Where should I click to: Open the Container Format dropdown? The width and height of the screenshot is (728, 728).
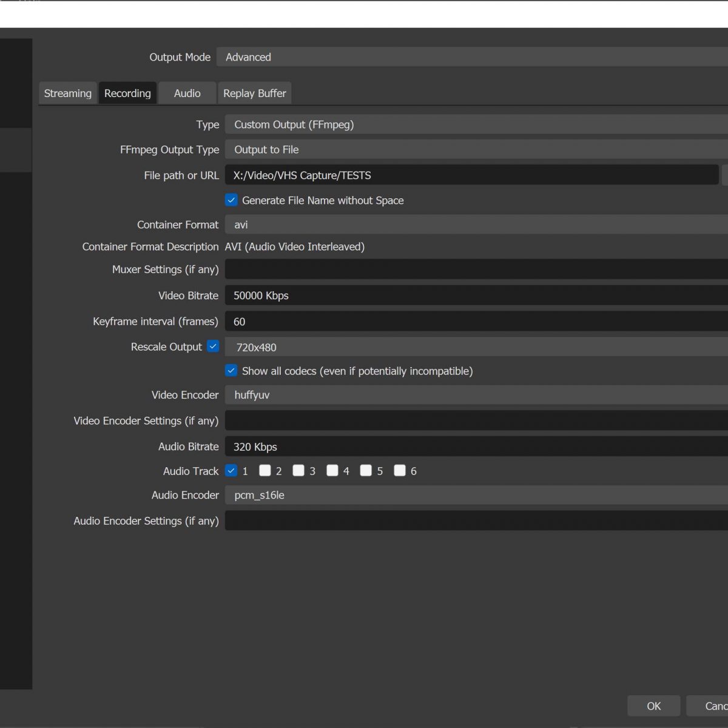tap(476, 224)
